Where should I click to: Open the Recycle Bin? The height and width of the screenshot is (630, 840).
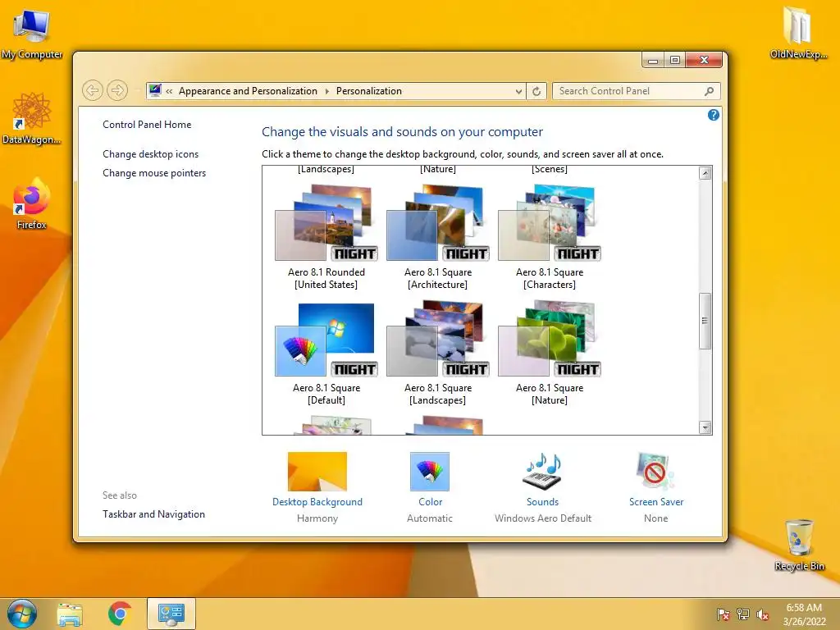799,545
